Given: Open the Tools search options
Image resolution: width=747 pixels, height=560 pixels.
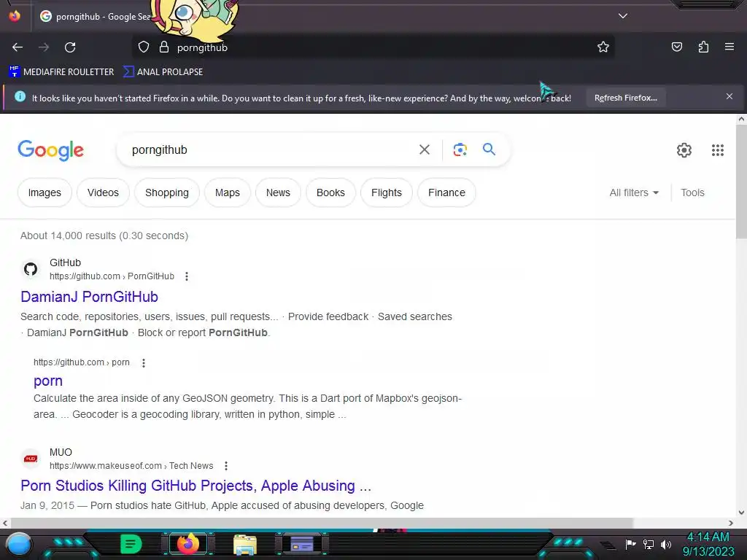Looking at the screenshot, I should (692, 192).
